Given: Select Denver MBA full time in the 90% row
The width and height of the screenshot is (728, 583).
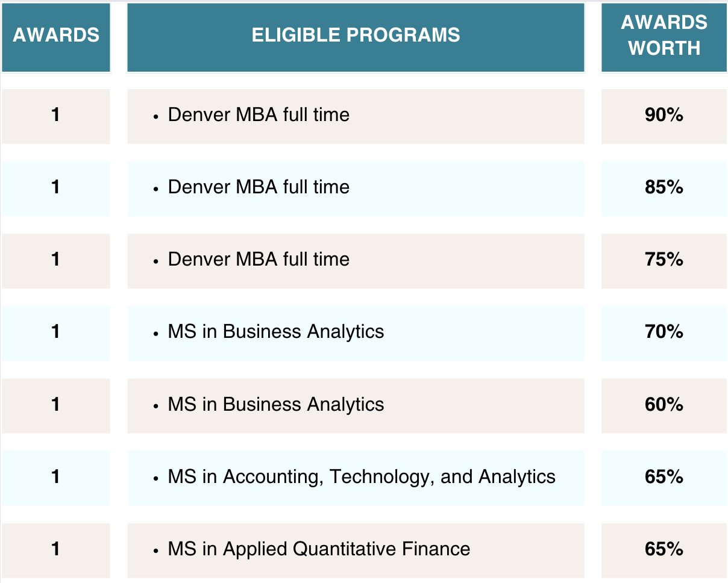Looking at the screenshot, I should click(259, 114).
